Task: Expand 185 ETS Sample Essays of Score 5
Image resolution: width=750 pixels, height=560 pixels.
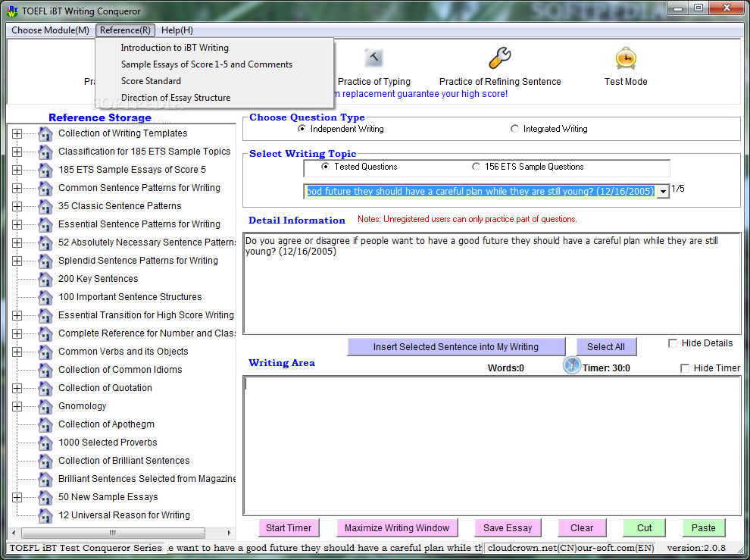Action: pos(17,170)
